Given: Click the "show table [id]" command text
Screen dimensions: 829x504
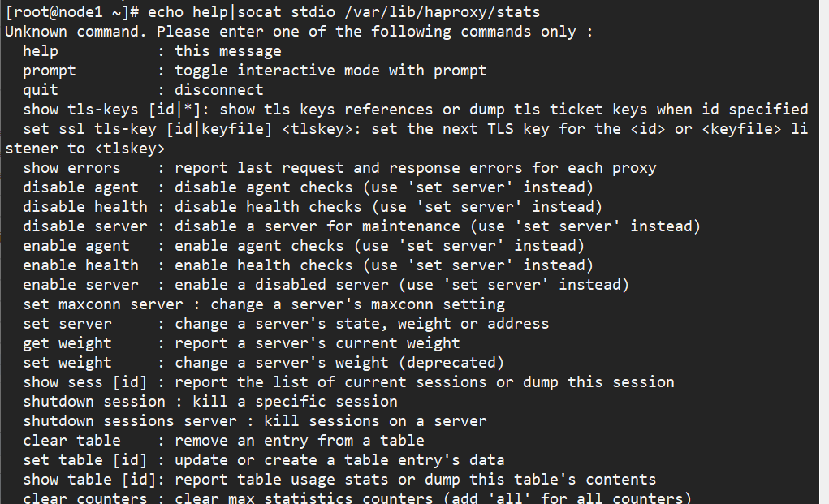Looking at the screenshot, I should (89, 480).
